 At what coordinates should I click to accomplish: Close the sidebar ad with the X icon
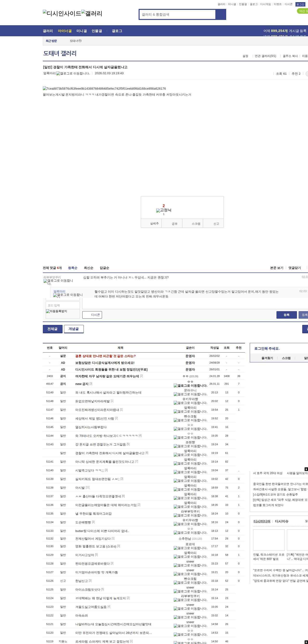pos(306,469)
